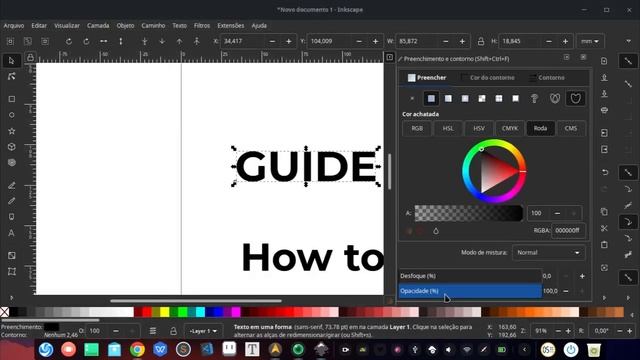
Task: Switch color mode to CMS
Action: click(571, 128)
